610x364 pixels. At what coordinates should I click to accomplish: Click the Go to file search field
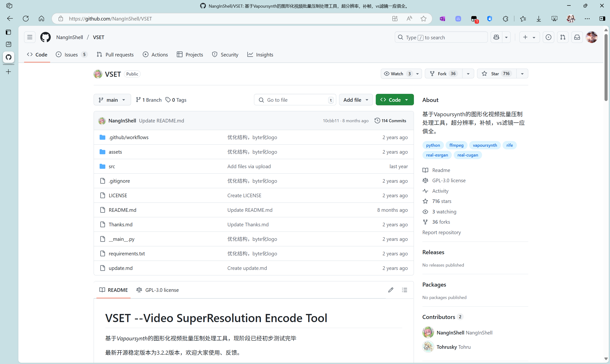pyautogui.click(x=295, y=100)
